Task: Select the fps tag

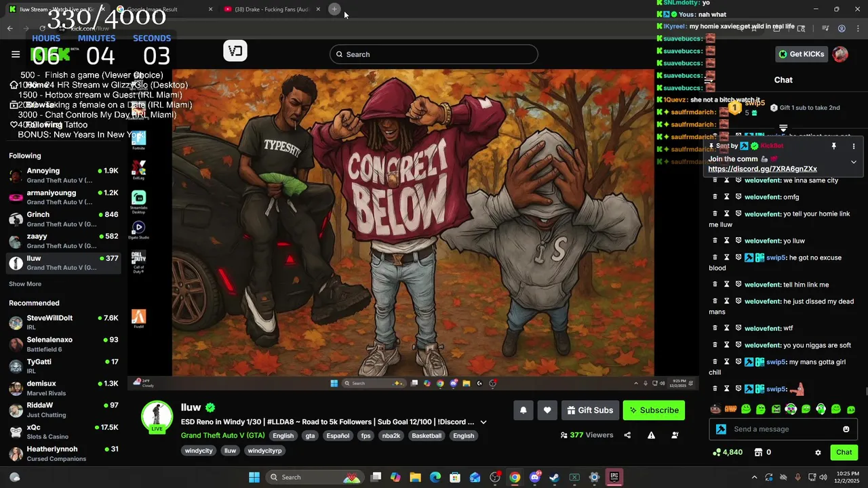Action: (366, 436)
